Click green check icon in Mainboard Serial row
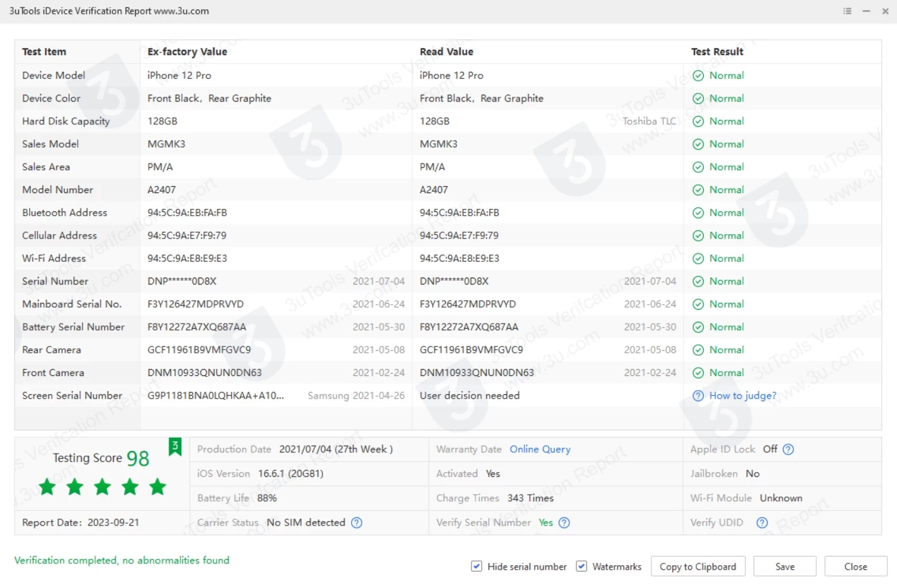Screen dimensions: 897x588 pyautogui.click(x=698, y=304)
